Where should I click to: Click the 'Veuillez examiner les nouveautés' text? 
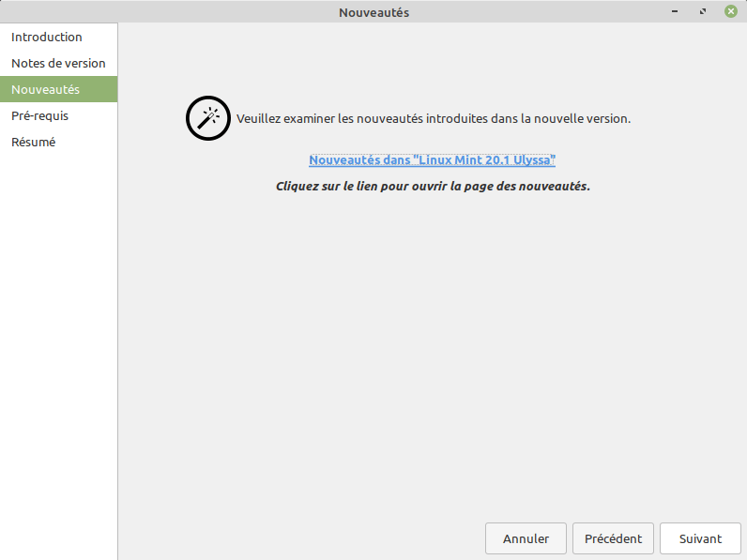coord(433,119)
